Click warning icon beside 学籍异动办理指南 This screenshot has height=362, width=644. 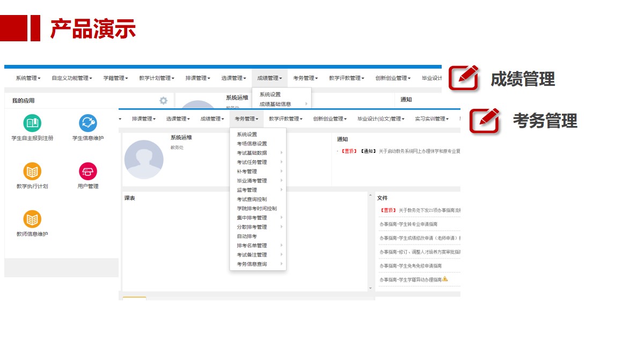[445, 279]
